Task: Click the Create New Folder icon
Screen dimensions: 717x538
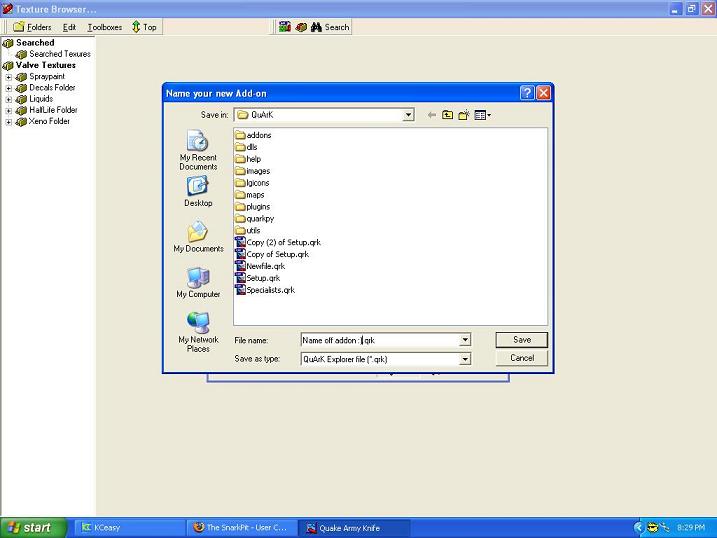Action: (x=463, y=115)
